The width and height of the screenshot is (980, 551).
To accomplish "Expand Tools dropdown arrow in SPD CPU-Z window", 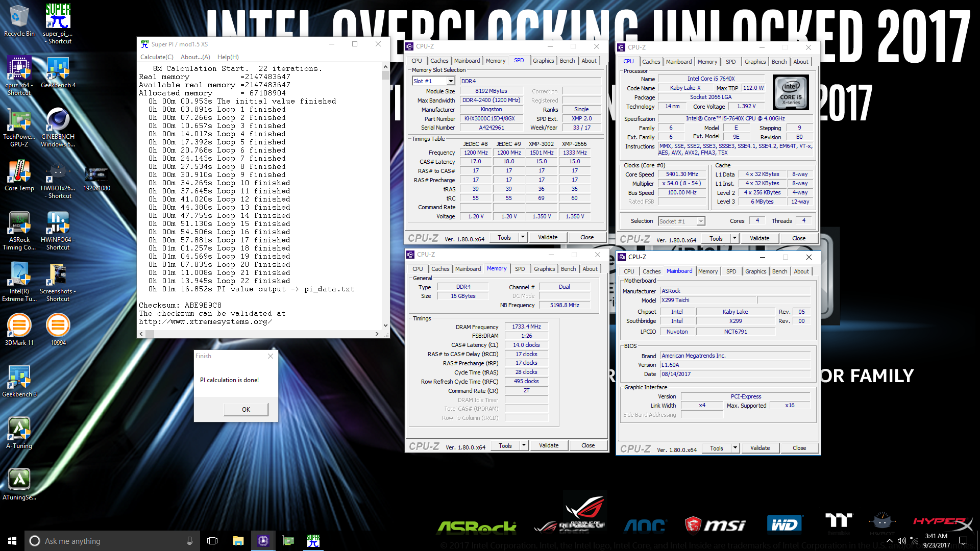I will pos(523,237).
